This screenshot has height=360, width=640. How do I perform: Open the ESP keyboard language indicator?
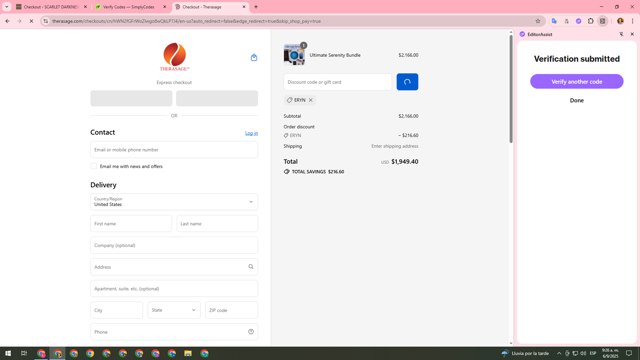click(x=593, y=353)
